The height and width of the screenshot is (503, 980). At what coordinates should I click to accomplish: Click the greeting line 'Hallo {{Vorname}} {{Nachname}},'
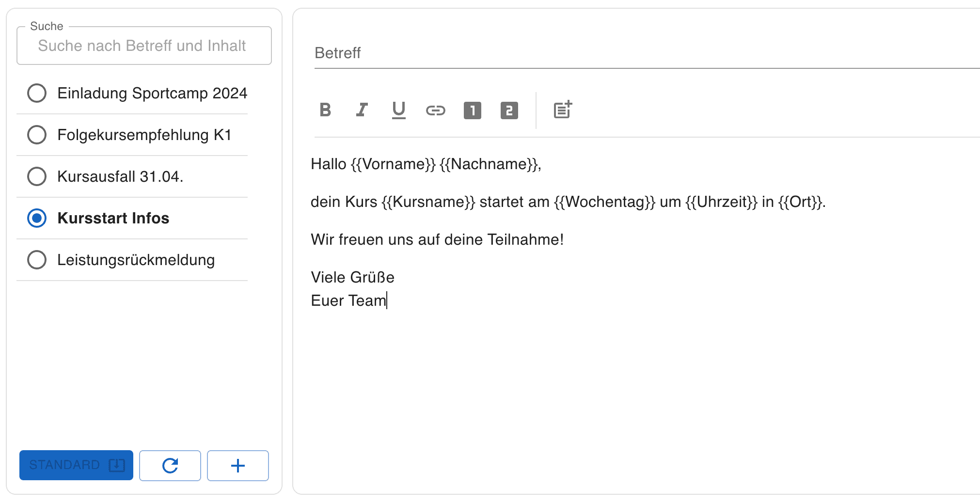point(426,164)
